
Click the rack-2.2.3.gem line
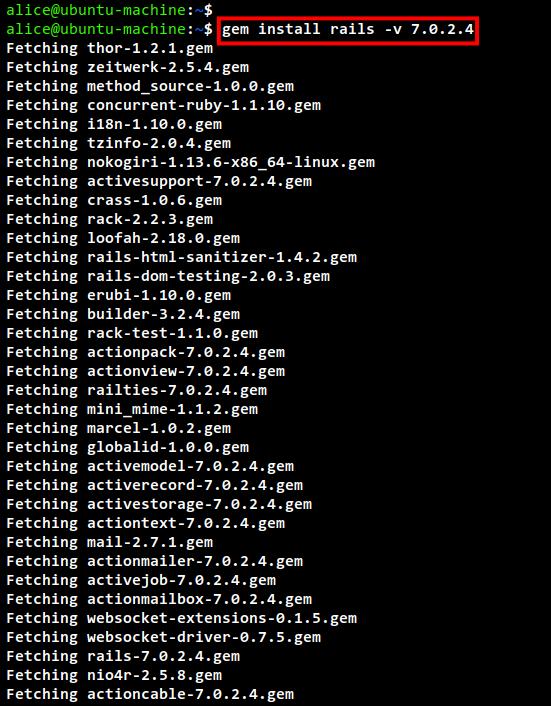(109, 219)
